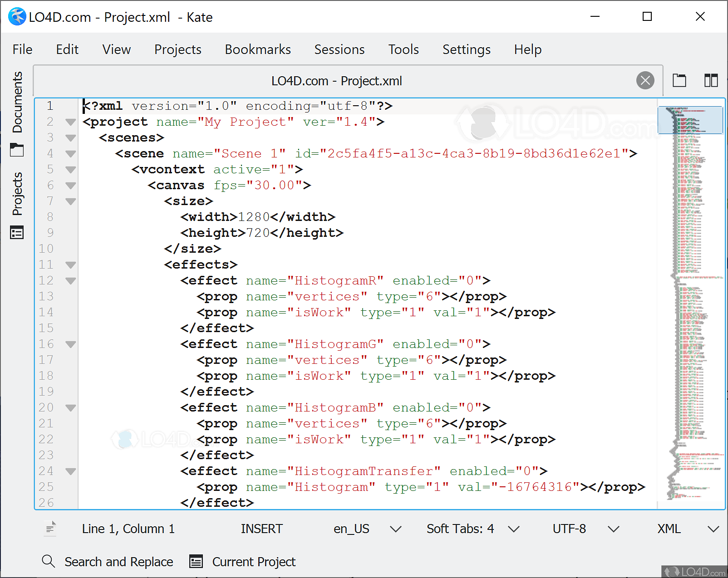Collapse the size element on line 7
The width and height of the screenshot is (728, 578).
coord(70,201)
